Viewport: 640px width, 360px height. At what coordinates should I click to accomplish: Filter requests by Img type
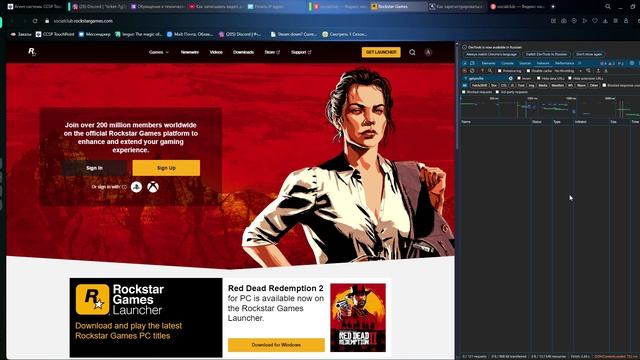(x=531, y=85)
